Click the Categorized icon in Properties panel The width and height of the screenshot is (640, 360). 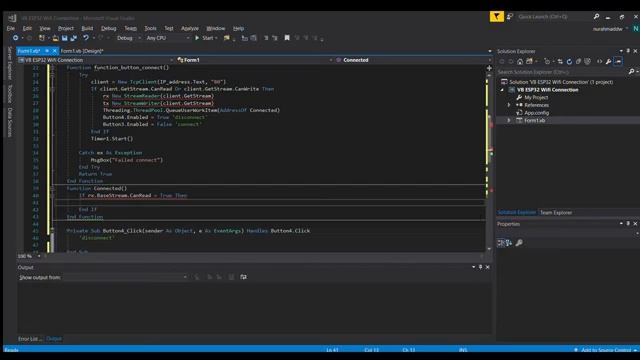(x=501, y=243)
